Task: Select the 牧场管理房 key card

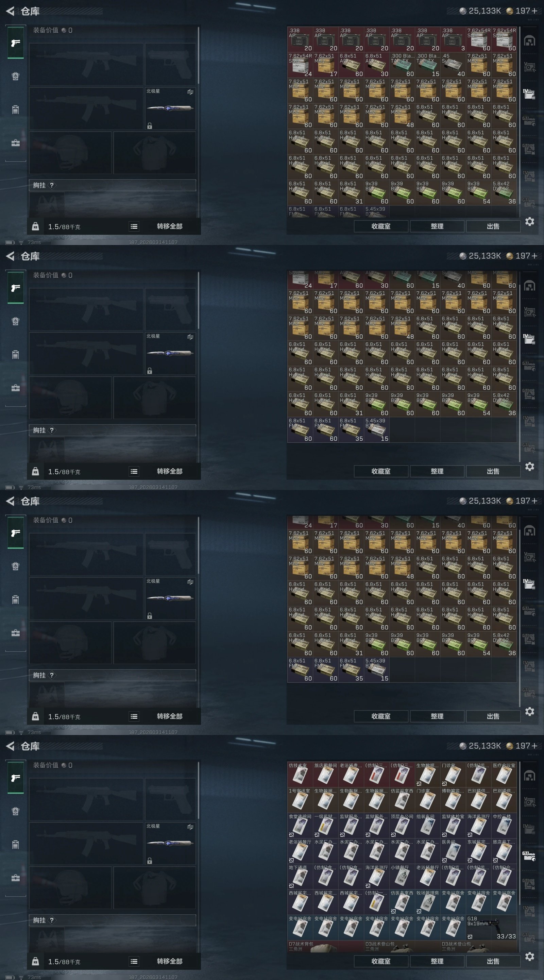Action: coord(428,902)
